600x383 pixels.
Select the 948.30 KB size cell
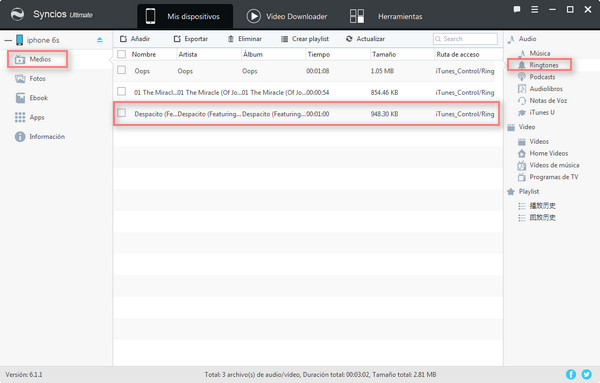(x=385, y=114)
